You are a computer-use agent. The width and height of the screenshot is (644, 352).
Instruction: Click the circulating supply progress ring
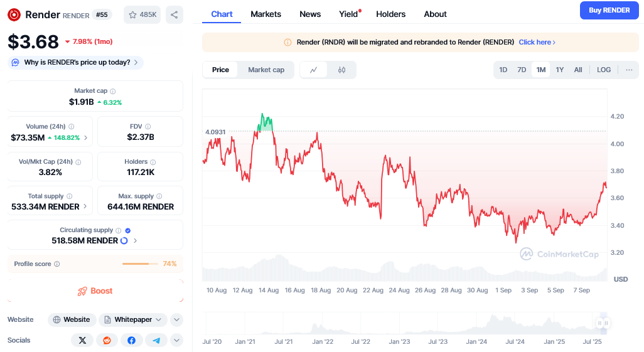[124, 241]
